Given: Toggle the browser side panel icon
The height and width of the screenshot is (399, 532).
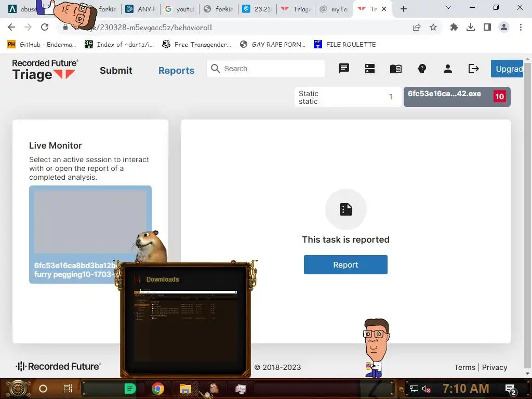Looking at the screenshot, I should pyautogui.click(x=487, y=27).
